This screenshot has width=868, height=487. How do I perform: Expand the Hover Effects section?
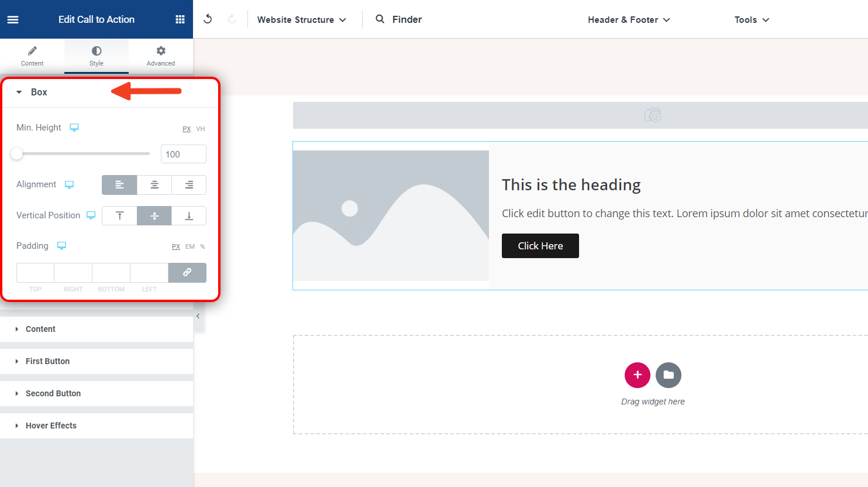[x=97, y=426]
